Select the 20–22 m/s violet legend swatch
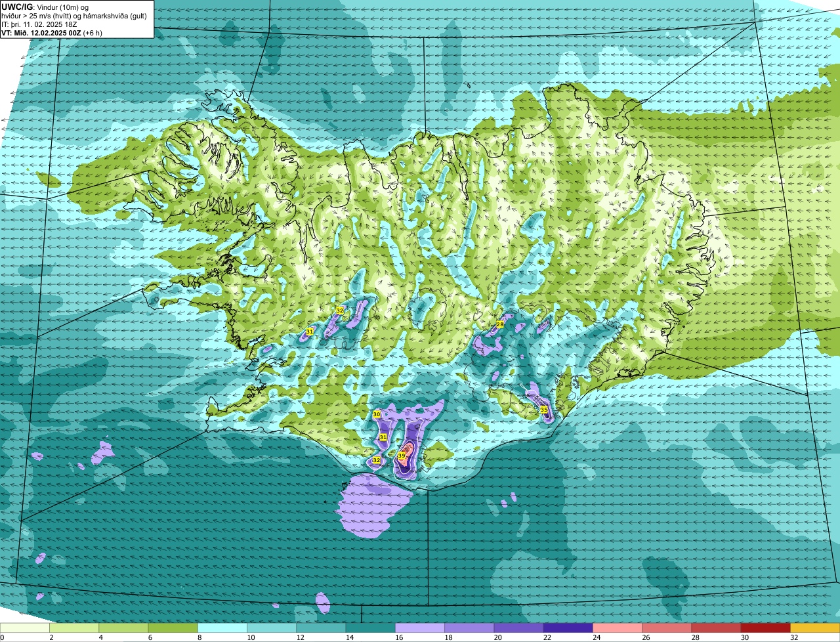This screenshot has width=840, height=642. click(519, 628)
